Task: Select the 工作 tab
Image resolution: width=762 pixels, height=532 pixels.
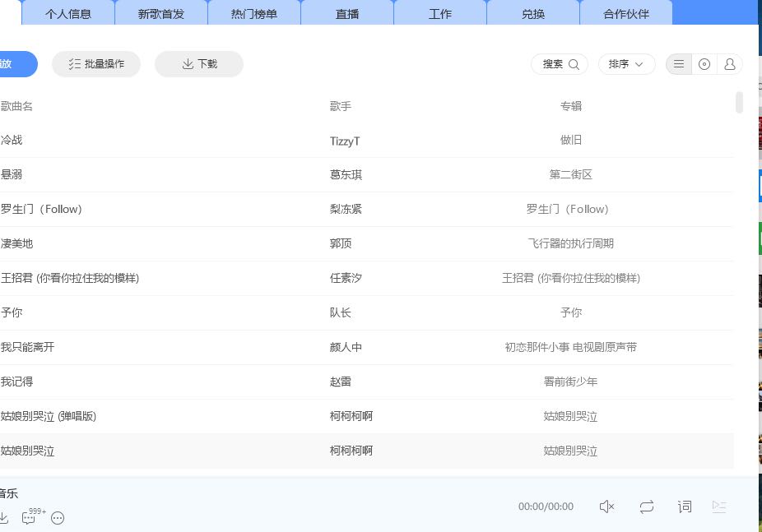Action: coord(440,13)
